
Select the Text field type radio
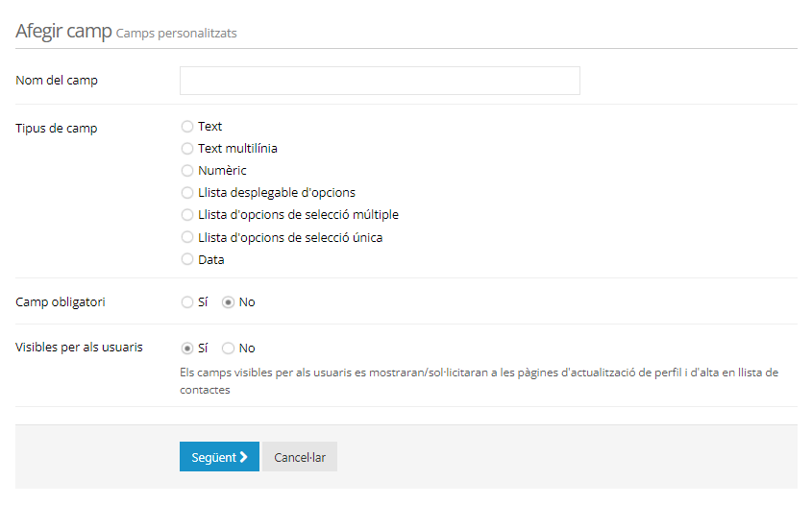click(187, 127)
